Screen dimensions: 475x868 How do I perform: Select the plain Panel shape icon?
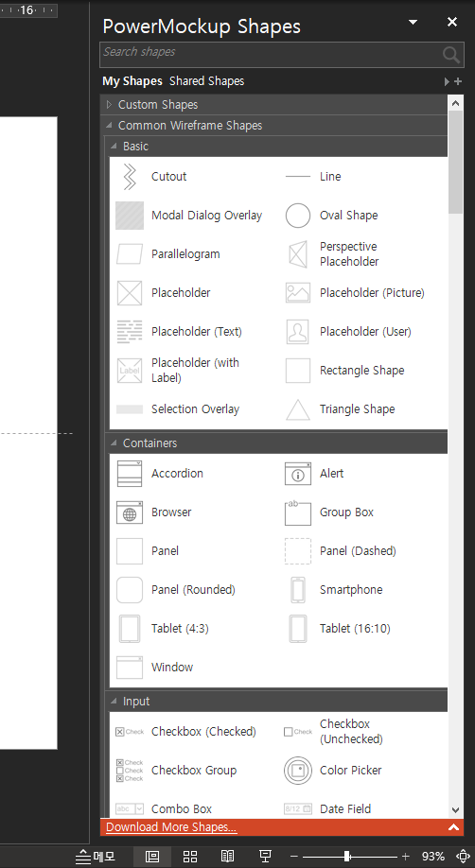pyautogui.click(x=129, y=551)
